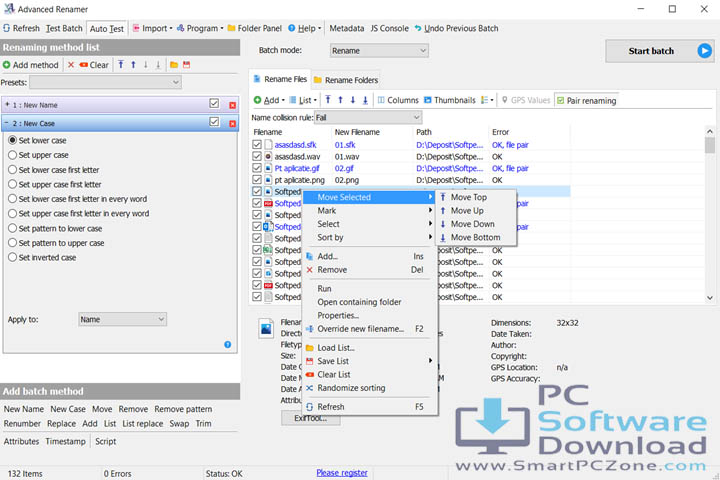The height and width of the screenshot is (480, 720).
Task: Open the List dropdown in file toolbar
Action: point(303,100)
